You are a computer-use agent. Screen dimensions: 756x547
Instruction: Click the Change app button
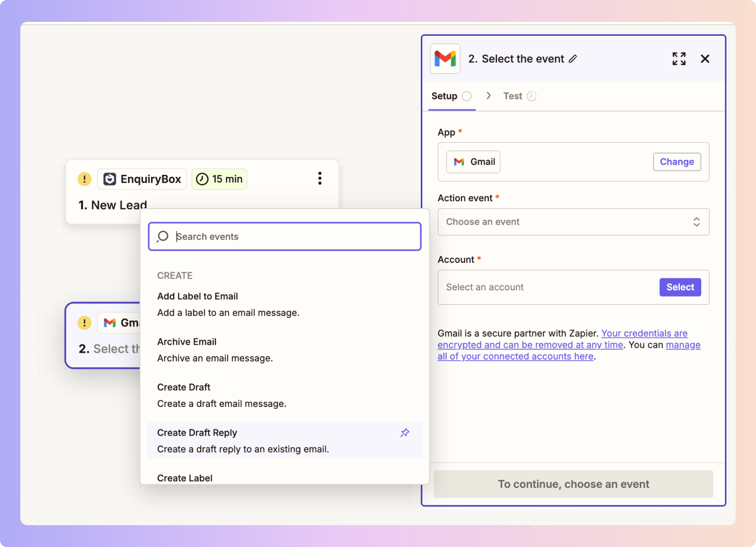tap(677, 162)
